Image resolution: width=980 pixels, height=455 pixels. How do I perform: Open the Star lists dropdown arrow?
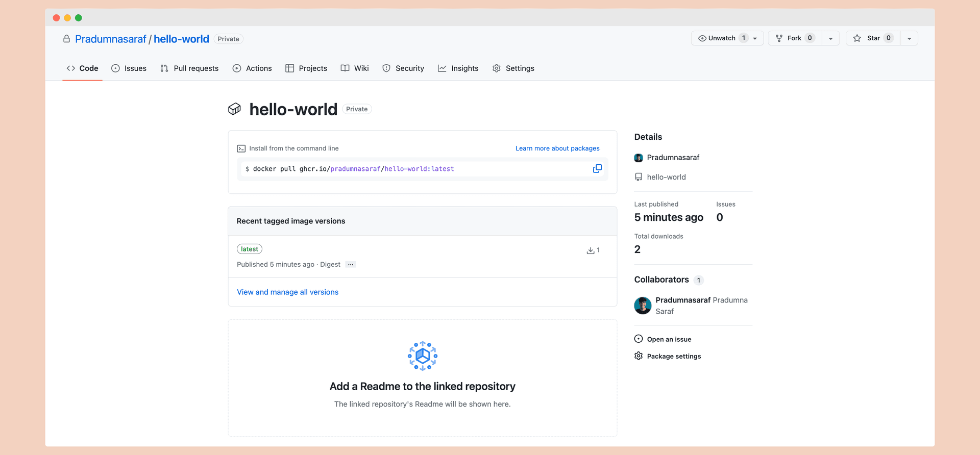tap(909, 38)
